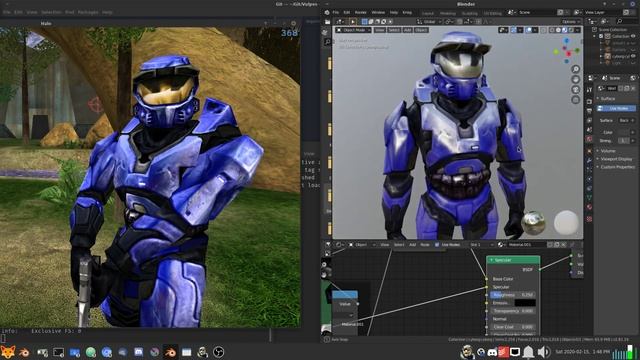Click the notification bell icon in tray
This screenshot has height=360, width=640.
pos(529,352)
